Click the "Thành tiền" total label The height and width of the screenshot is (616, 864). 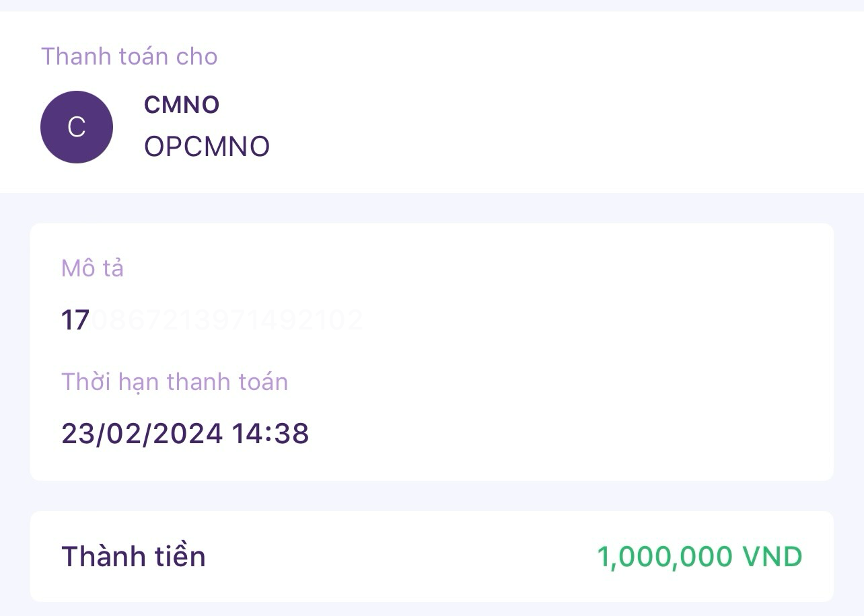coord(133,557)
